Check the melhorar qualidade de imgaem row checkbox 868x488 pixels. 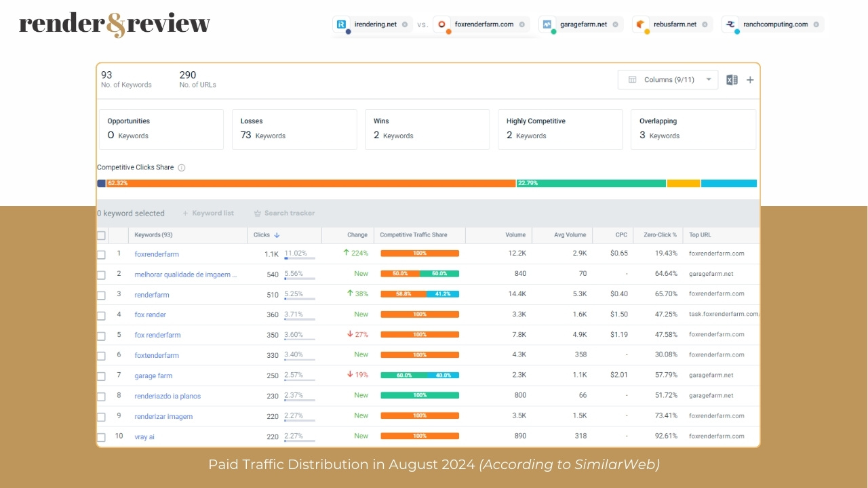point(101,274)
